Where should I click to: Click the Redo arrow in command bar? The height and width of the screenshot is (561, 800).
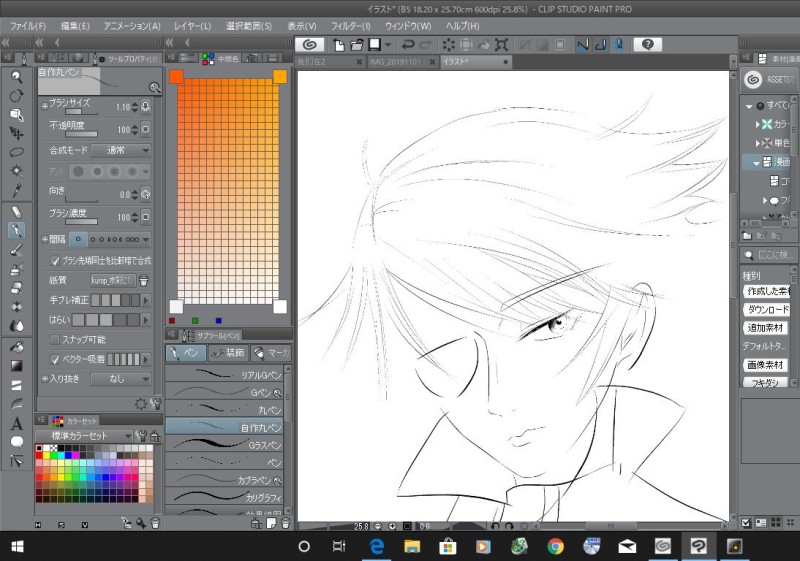click(425, 45)
